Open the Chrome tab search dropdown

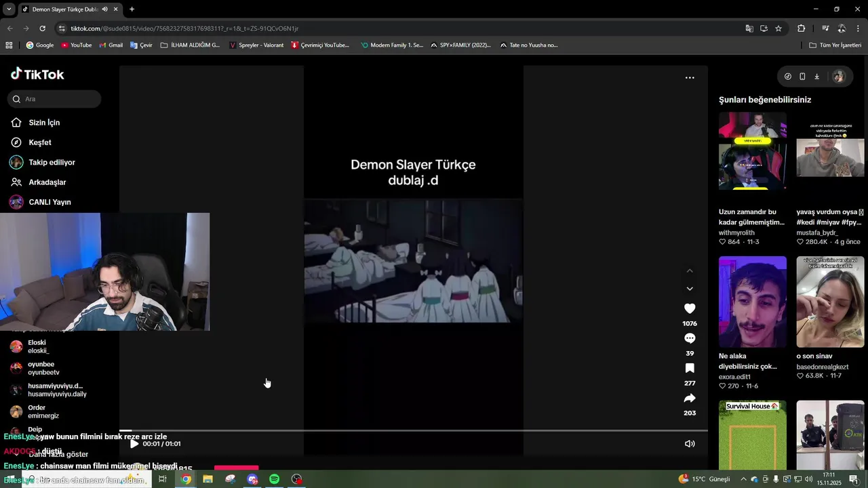point(9,9)
